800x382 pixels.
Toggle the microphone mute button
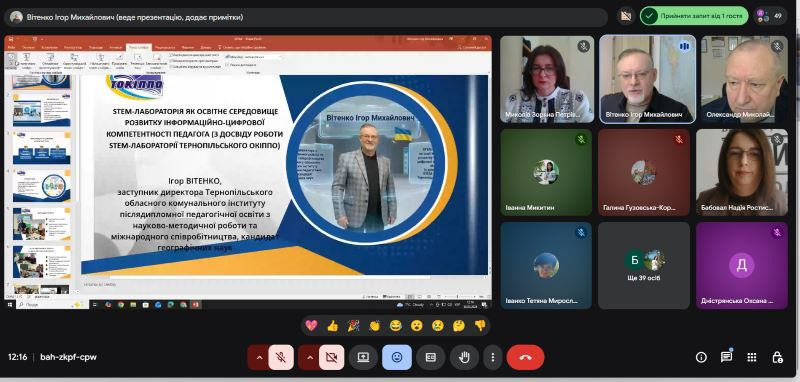(x=281, y=358)
